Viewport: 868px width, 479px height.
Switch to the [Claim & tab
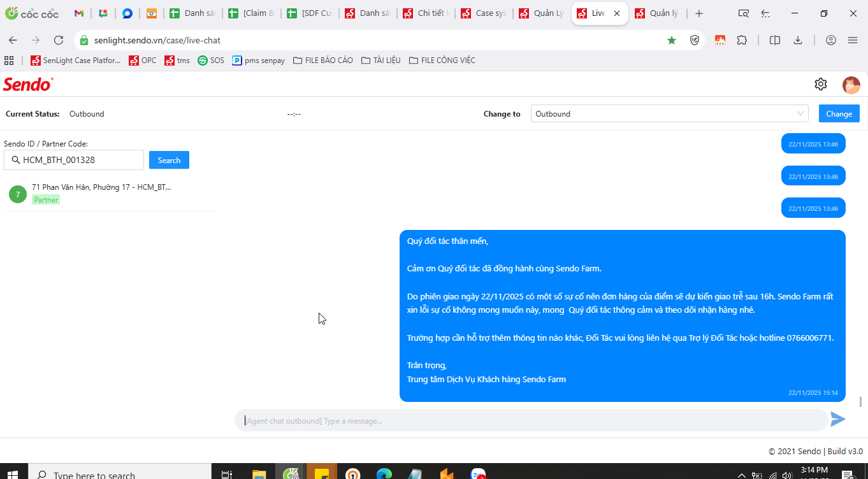(252, 13)
